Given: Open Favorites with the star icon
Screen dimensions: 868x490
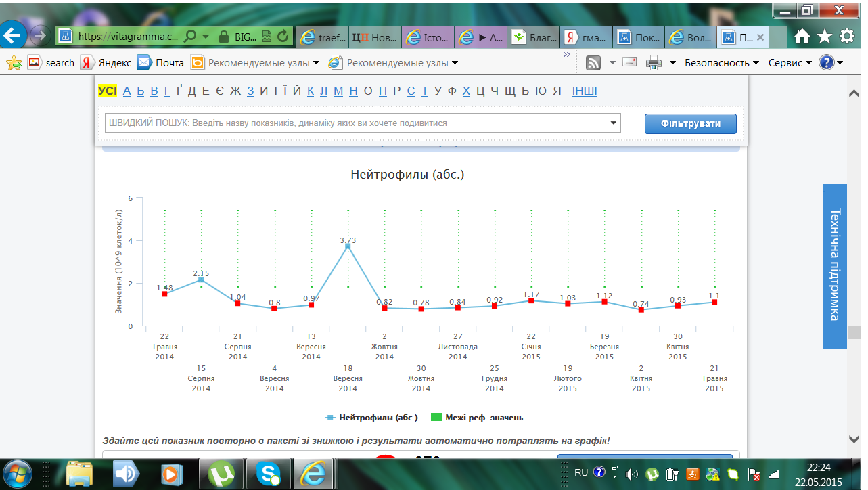Looking at the screenshot, I should (x=825, y=36).
